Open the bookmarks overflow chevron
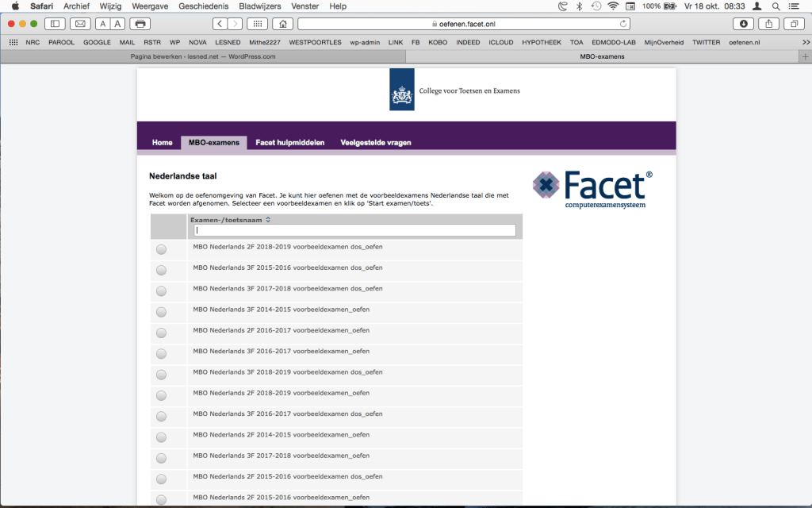 pos(805,42)
